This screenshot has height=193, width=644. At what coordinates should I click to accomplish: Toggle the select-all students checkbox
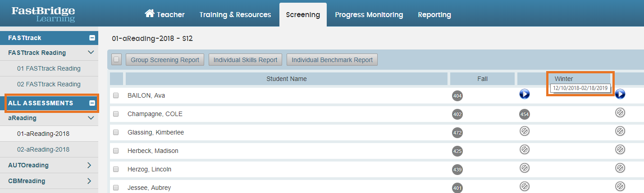coord(116,59)
